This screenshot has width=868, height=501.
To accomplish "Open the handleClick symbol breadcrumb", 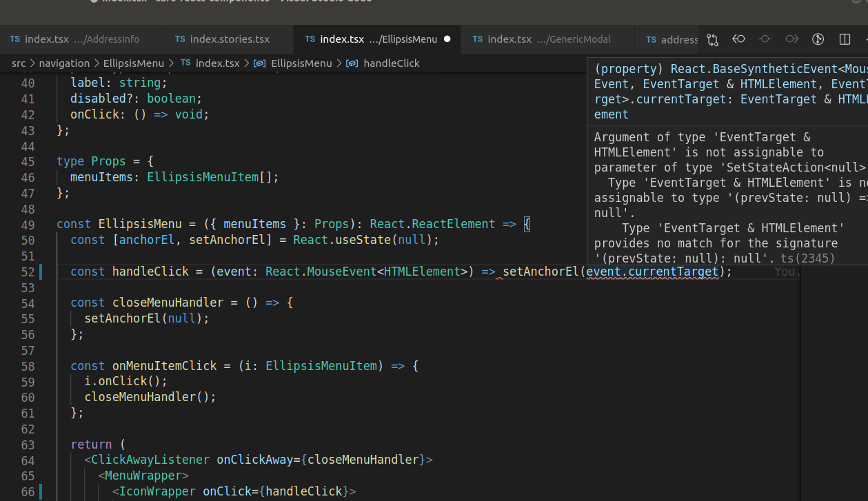I will [x=392, y=63].
